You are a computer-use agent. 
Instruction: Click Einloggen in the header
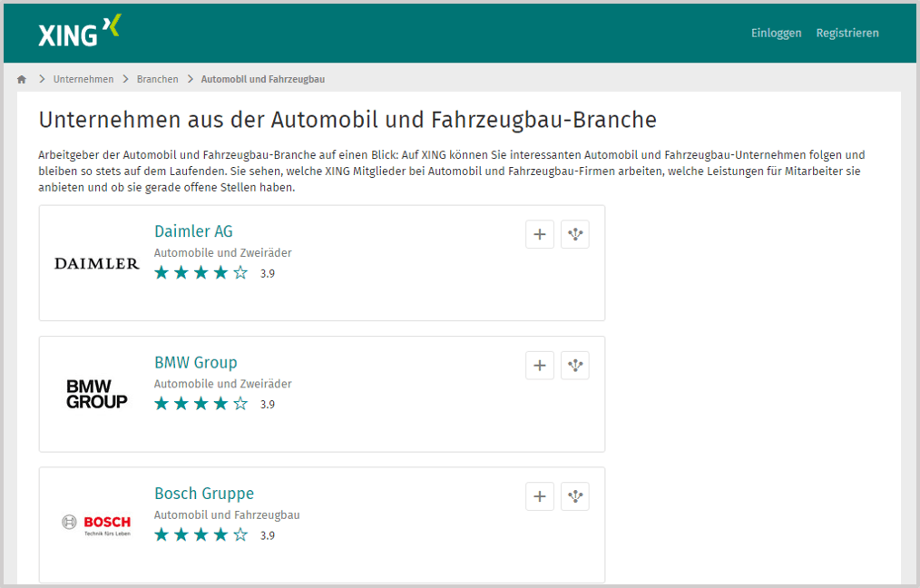[776, 33]
